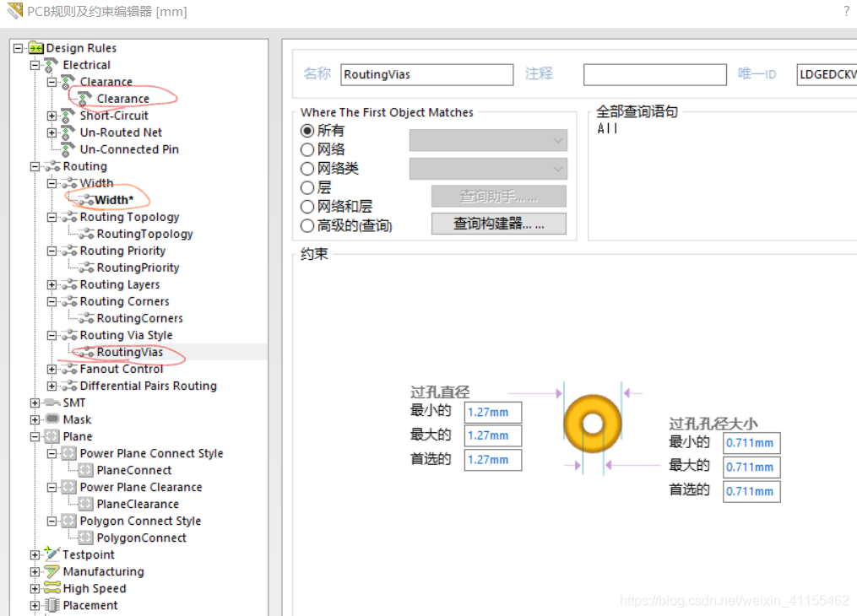The width and height of the screenshot is (857, 616).
Task: Choose the 高级的(查询) radio option
Action: 307,225
